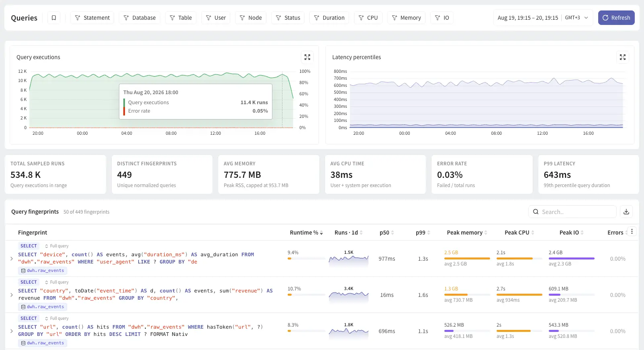This screenshot has height=350, width=644.
Task: Expand the "url" hits query row
Action: [11, 331]
